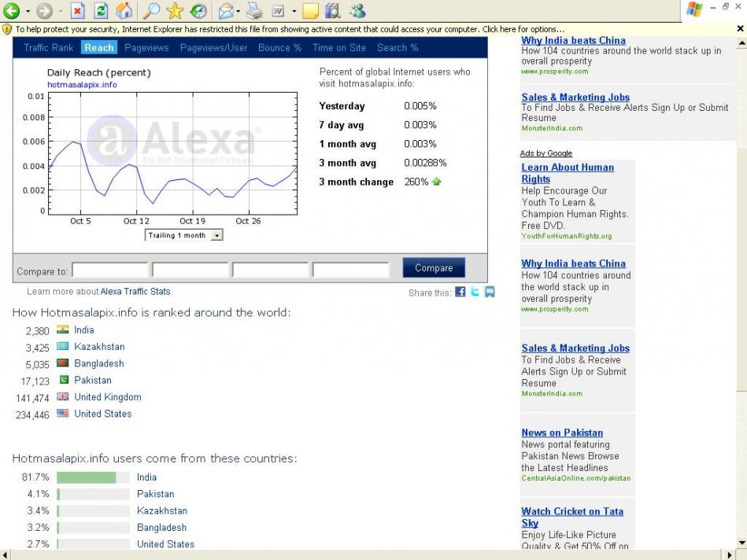Expand the Mail icon dropdown arrow
747x560 pixels.
click(238, 10)
